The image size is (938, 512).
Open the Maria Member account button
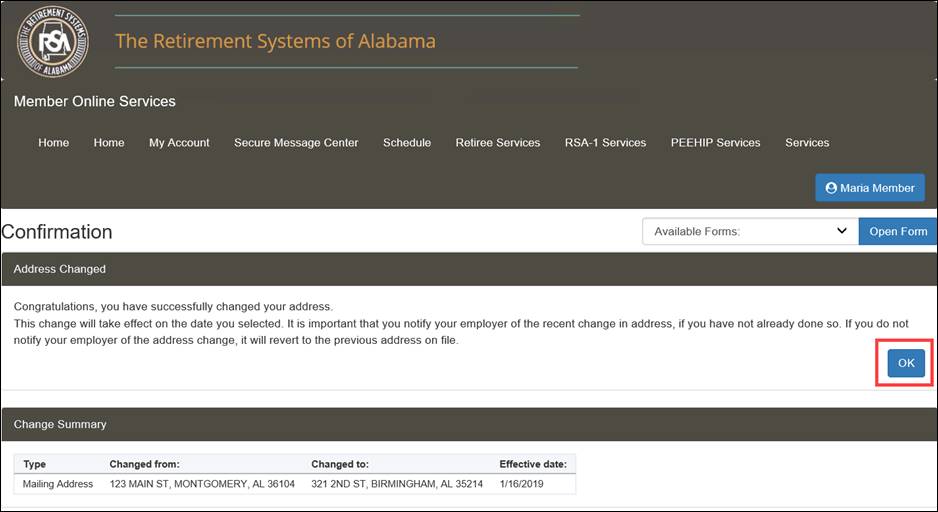[870, 188]
